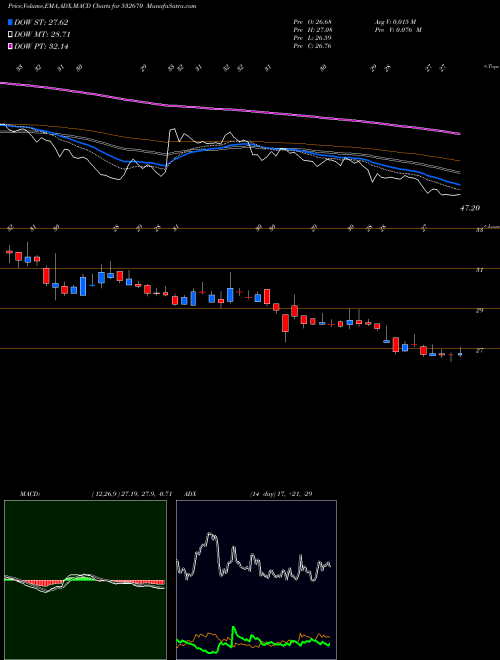500x660 pixels.
Task: Click the 47.20 value under EMA chart
Action: (x=470, y=208)
